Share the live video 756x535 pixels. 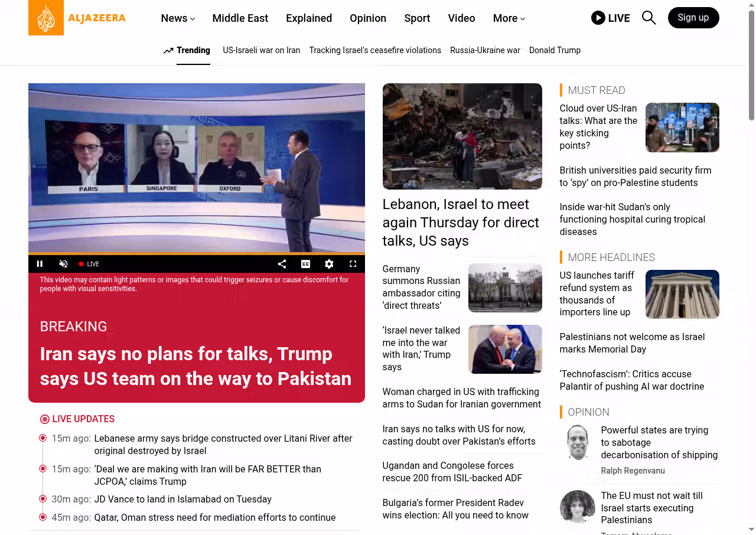coord(282,264)
